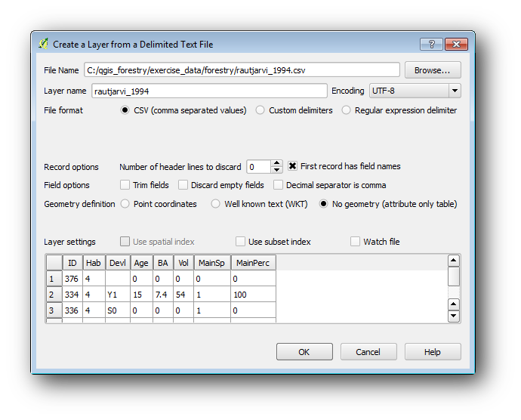Edit the Layer name text field

(208, 91)
